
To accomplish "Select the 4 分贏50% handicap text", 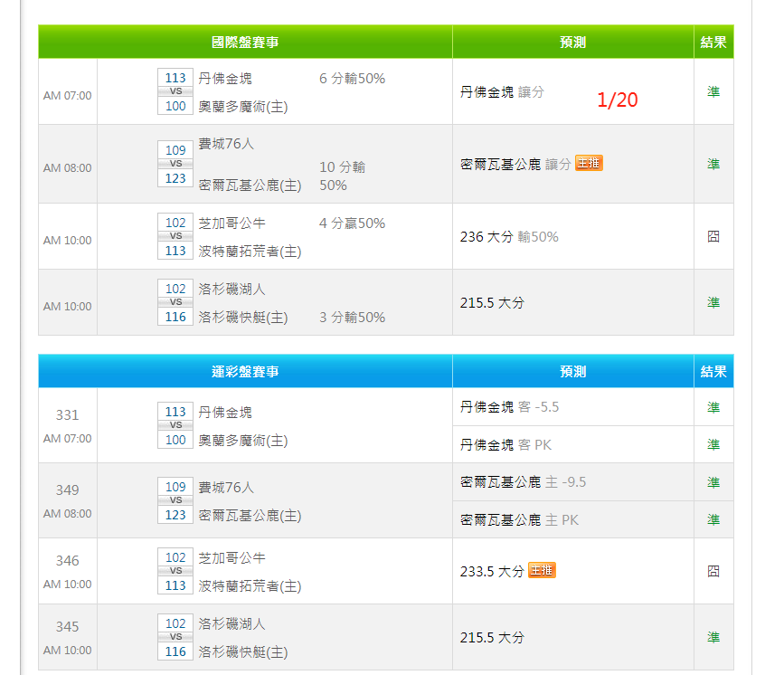I will (352, 223).
